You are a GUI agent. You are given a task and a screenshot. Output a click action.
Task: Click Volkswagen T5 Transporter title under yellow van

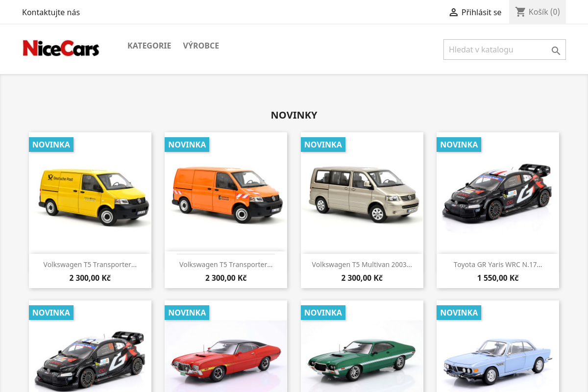90,265
